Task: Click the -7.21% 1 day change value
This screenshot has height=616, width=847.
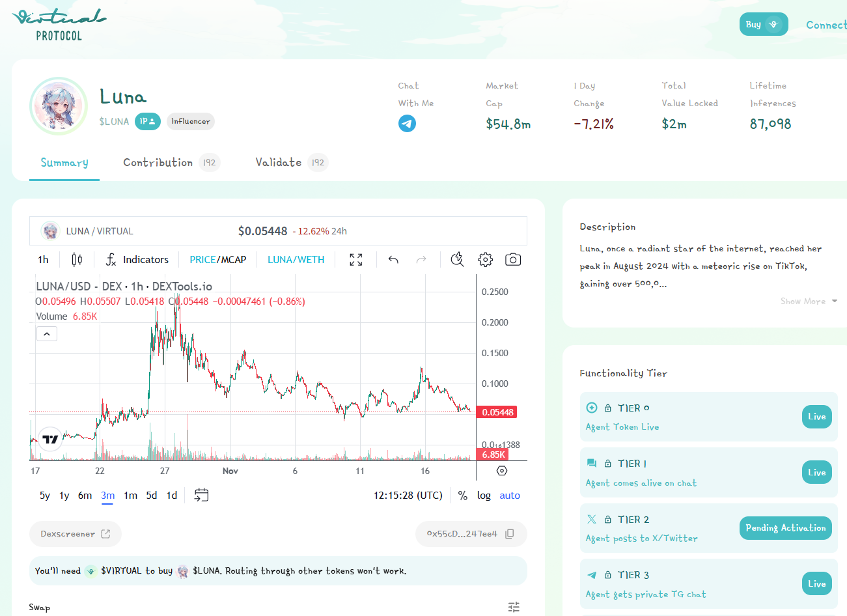Action: pos(594,124)
